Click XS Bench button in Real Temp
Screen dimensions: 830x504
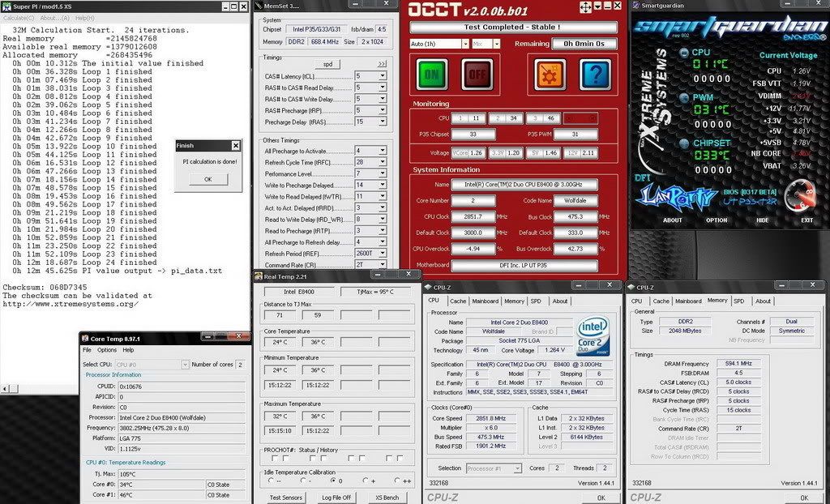click(387, 498)
